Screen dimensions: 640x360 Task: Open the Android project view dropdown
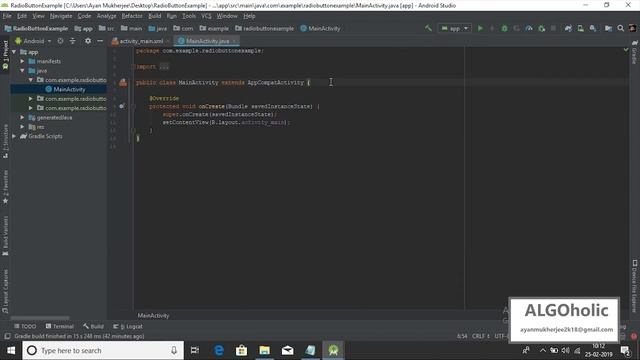pos(33,41)
